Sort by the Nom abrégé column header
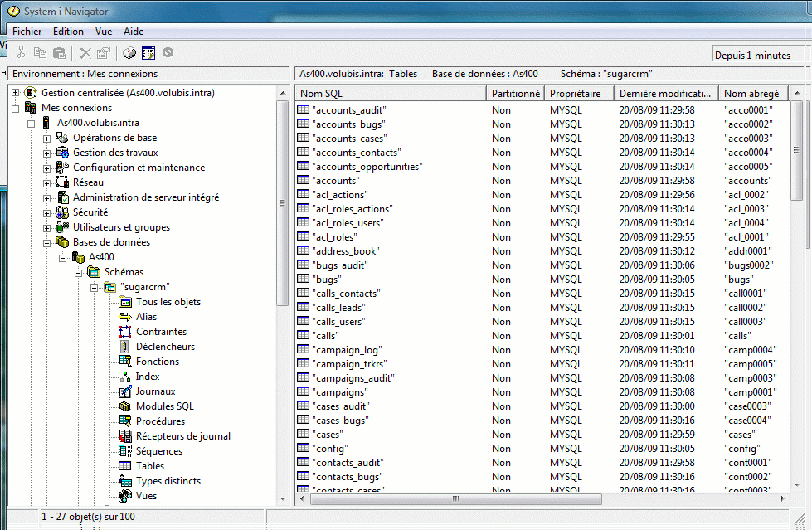Screen dimensions: 812x530 pos(753,93)
